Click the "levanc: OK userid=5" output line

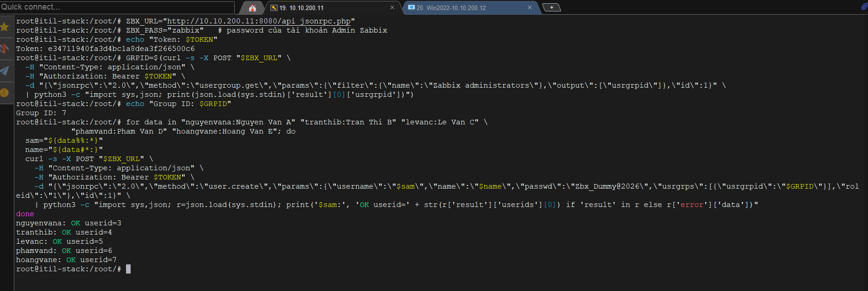[x=60, y=241]
